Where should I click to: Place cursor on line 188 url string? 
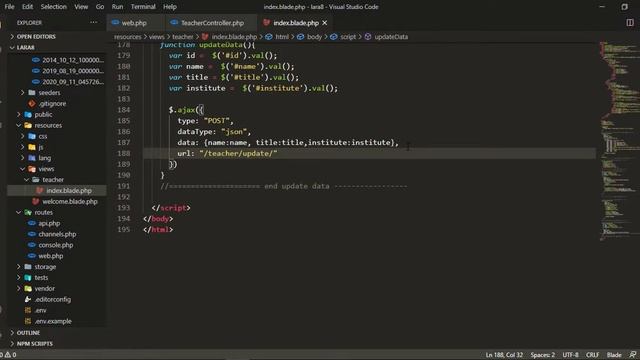coord(238,153)
